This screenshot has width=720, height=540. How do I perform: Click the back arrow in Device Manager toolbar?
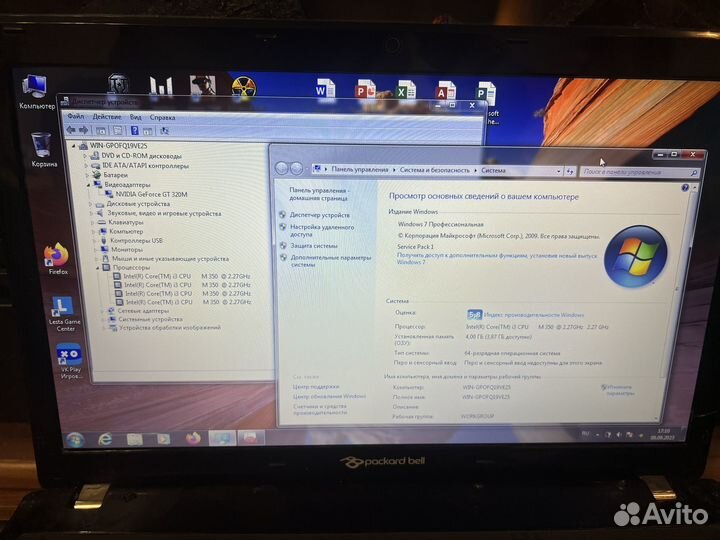point(72,130)
